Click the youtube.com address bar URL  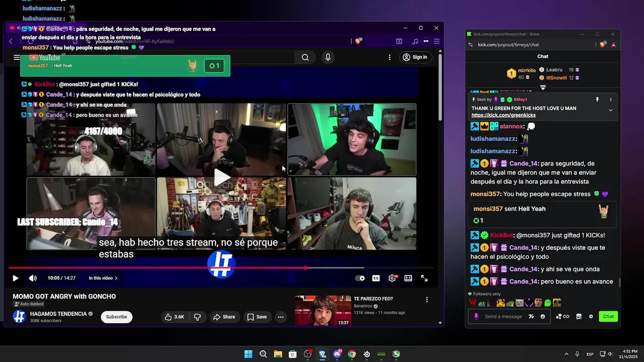point(135,41)
